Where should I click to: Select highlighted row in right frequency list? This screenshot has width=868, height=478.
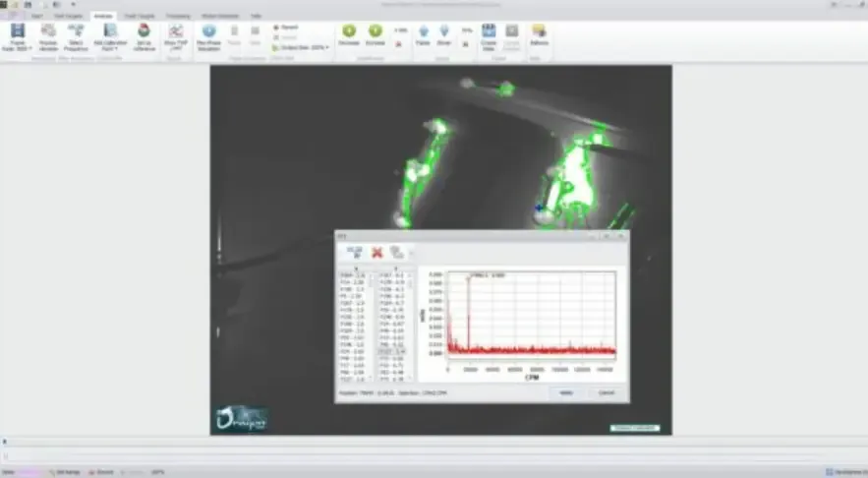pos(392,352)
